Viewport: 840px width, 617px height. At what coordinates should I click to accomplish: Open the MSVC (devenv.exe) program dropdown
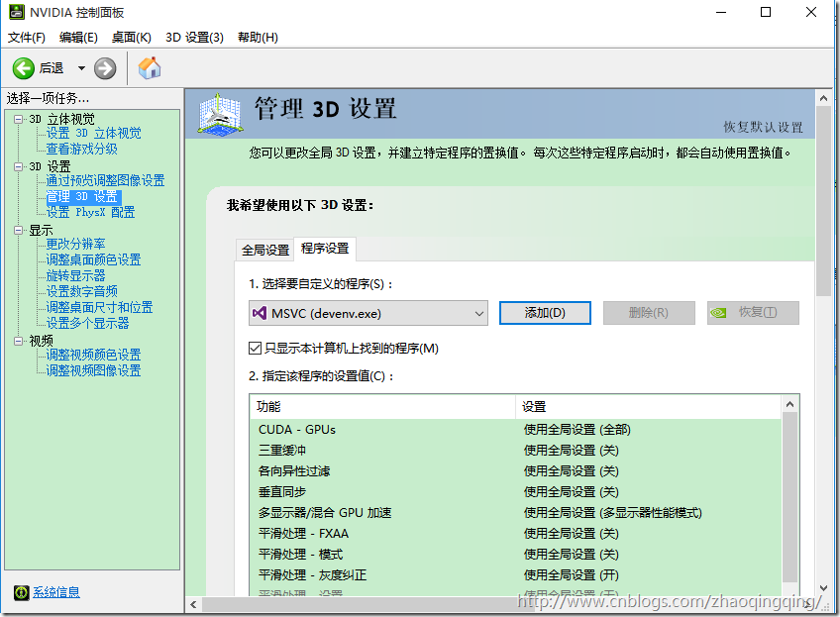(479, 313)
